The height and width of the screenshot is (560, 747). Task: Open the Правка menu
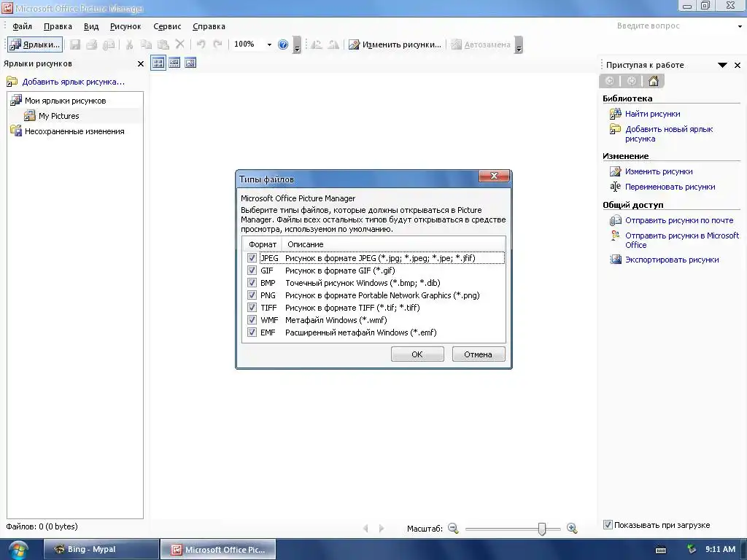point(58,26)
